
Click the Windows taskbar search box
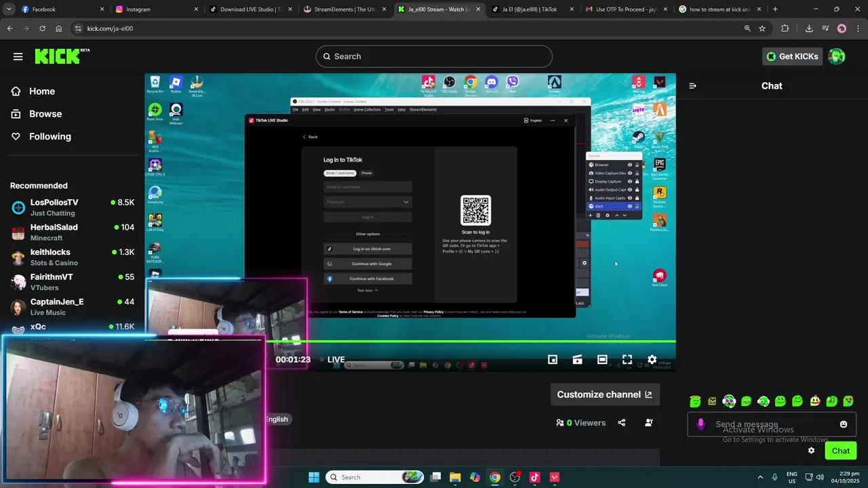(x=375, y=477)
